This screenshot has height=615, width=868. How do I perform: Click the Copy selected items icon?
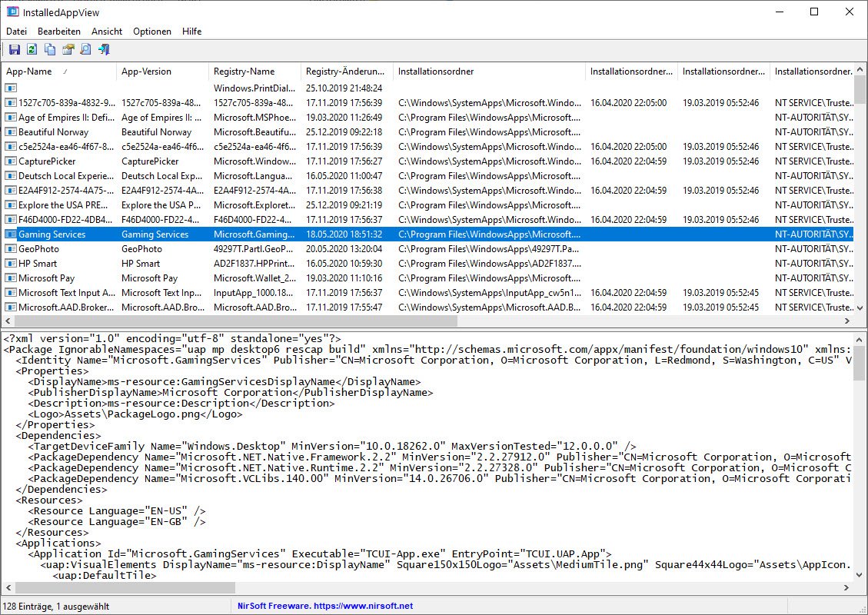click(x=50, y=50)
